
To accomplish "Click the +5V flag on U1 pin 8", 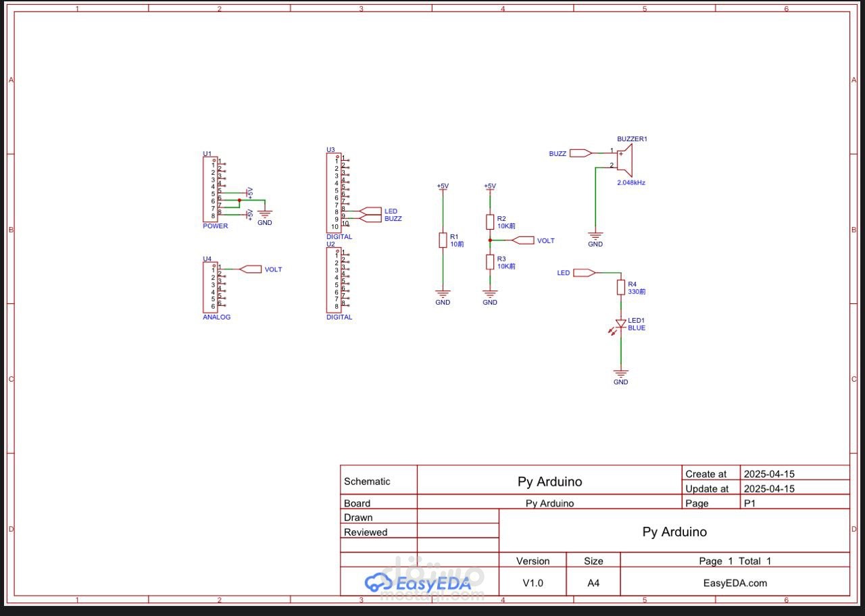I will (249, 215).
